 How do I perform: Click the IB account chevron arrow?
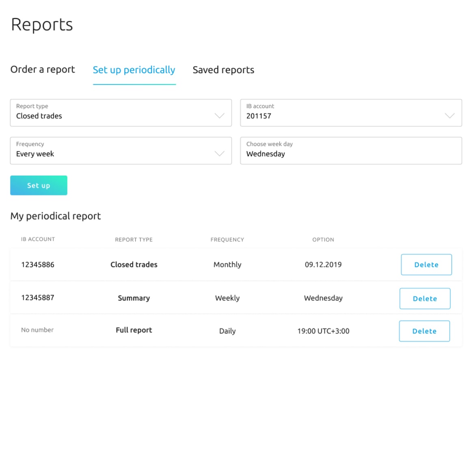[x=450, y=116]
